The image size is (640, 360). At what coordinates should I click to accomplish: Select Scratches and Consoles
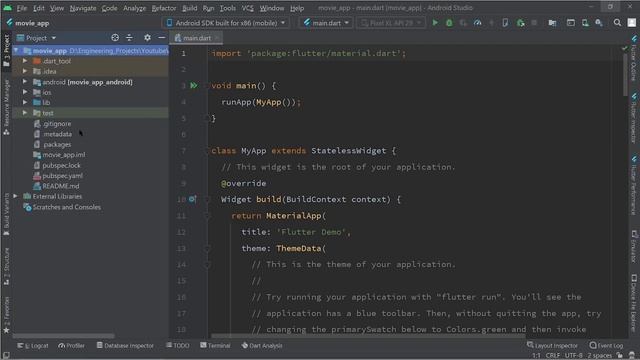click(x=67, y=207)
